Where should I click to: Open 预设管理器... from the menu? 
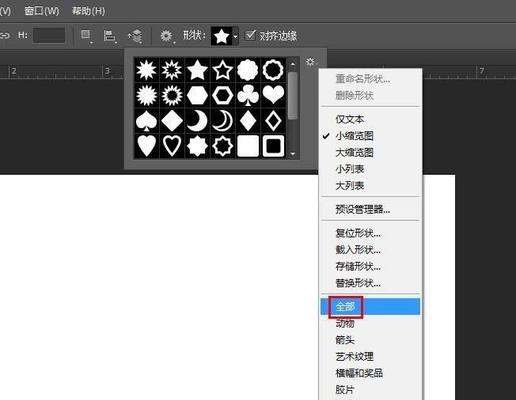363,209
